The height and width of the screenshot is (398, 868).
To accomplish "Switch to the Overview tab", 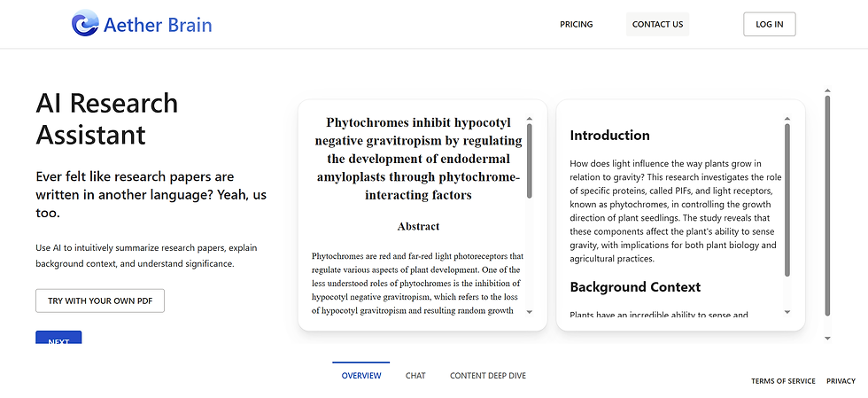I will pos(361,376).
